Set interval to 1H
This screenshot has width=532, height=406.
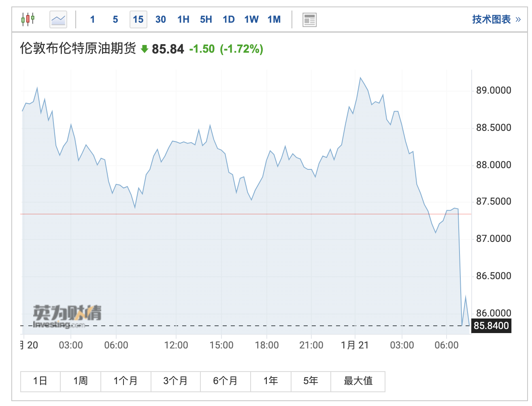pyautogui.click(x=183, y=19)
